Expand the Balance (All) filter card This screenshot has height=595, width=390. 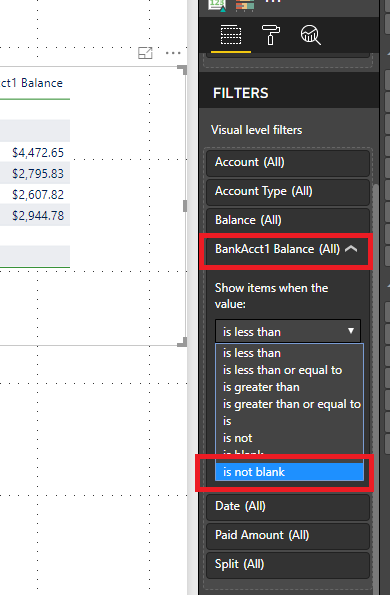pos(288,220)
